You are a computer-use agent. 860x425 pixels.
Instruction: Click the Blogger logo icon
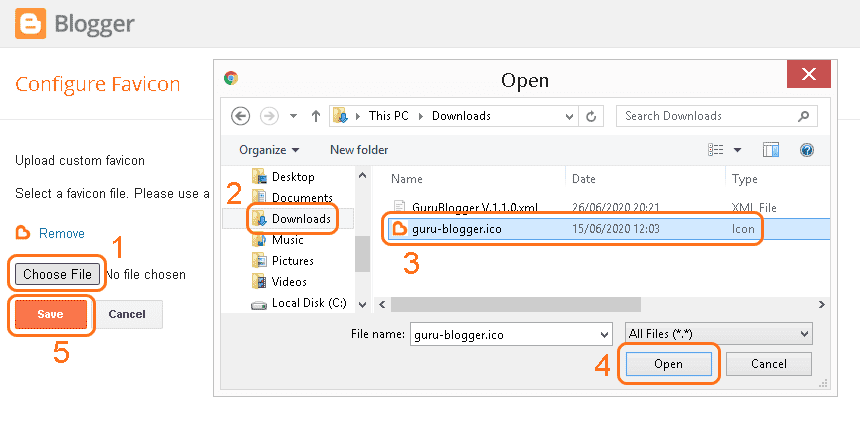pos(31,24)
